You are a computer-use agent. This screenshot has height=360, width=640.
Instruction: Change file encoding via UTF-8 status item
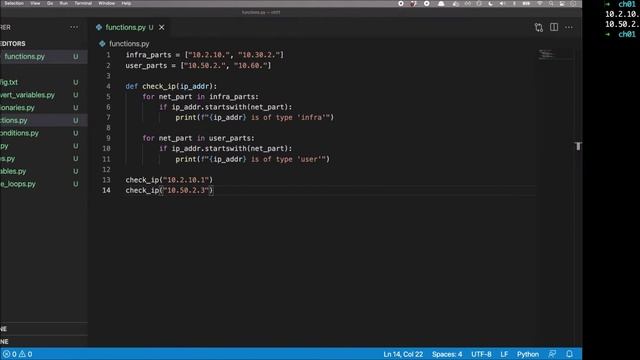point(481,354)
